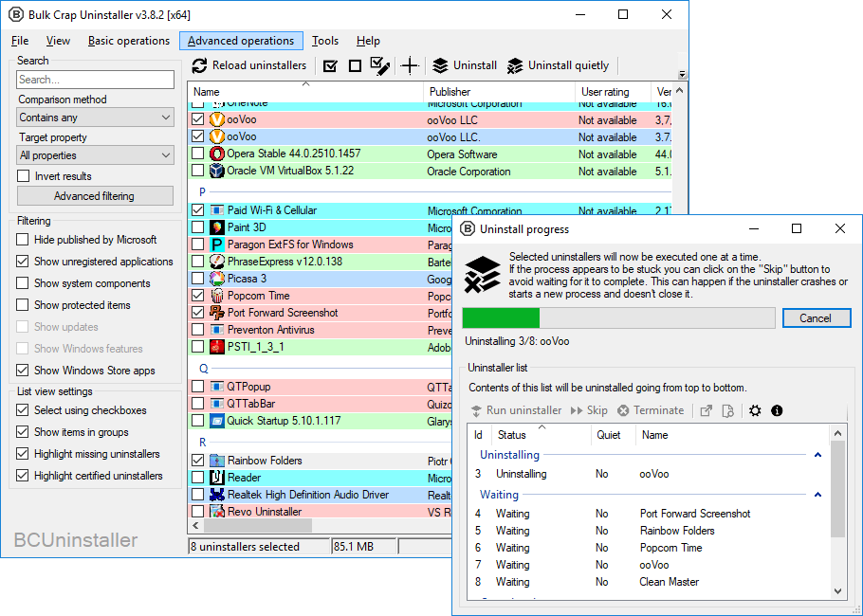Uncheck Show unregistered applications
863x616 pixels.
click(x=23, y=262)
